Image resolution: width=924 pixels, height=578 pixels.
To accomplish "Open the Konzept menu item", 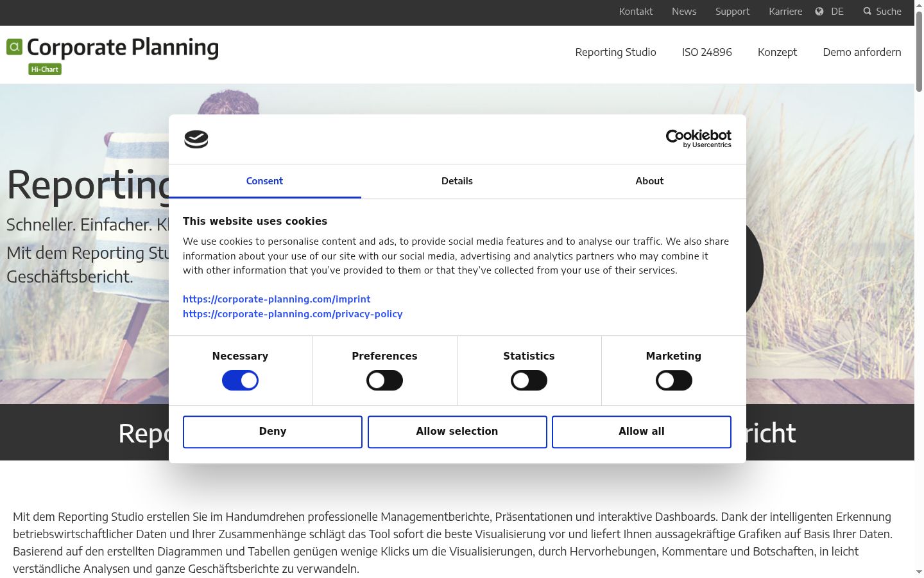I will (x=777, y=52).
